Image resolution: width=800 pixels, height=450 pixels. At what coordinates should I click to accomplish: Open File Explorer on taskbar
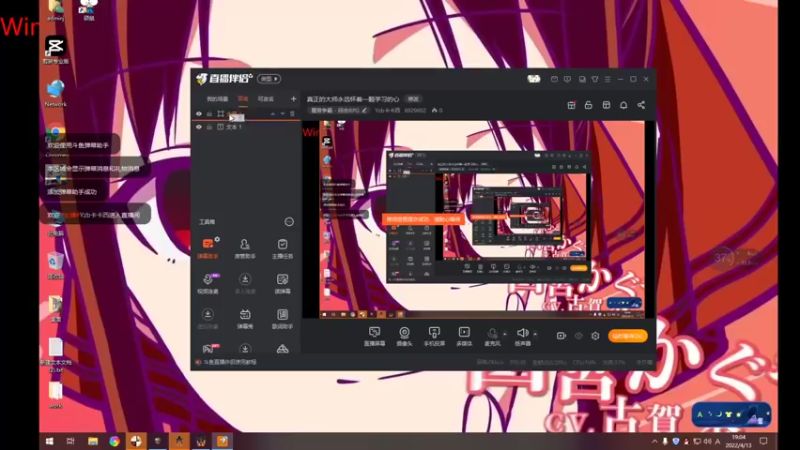(x=93, y=441)
